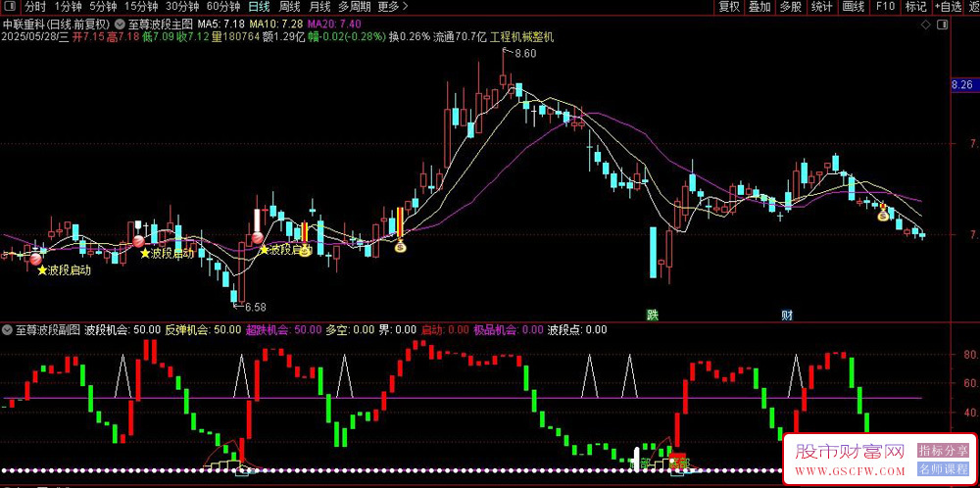The image size is (980, 488).
Task: Open the F10 company info
Action: [x=885, y=7]
